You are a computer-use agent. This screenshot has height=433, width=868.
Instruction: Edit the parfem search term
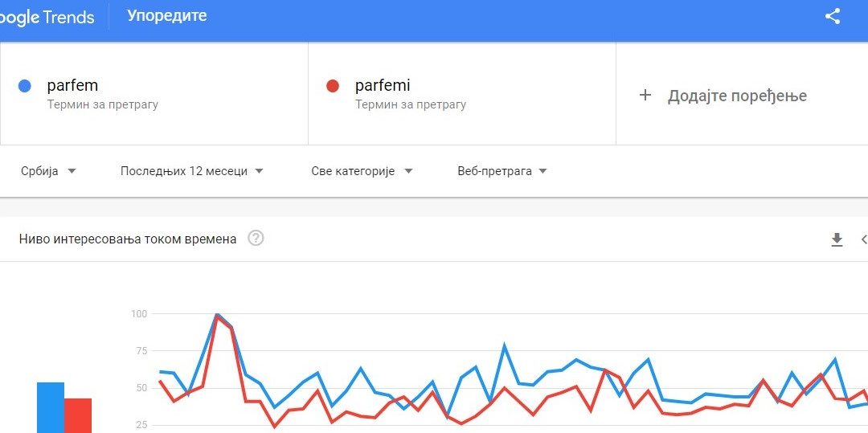(x=72, y=86)
